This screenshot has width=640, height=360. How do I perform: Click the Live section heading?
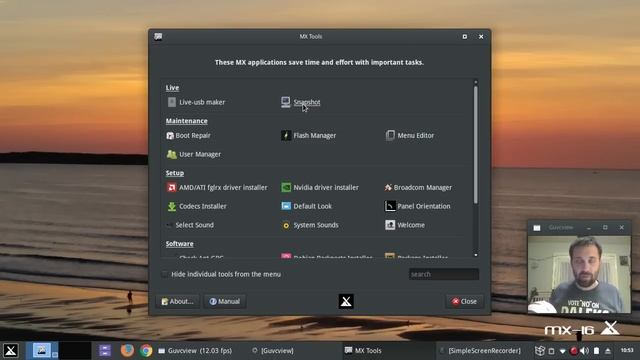[x=172, y=87]
